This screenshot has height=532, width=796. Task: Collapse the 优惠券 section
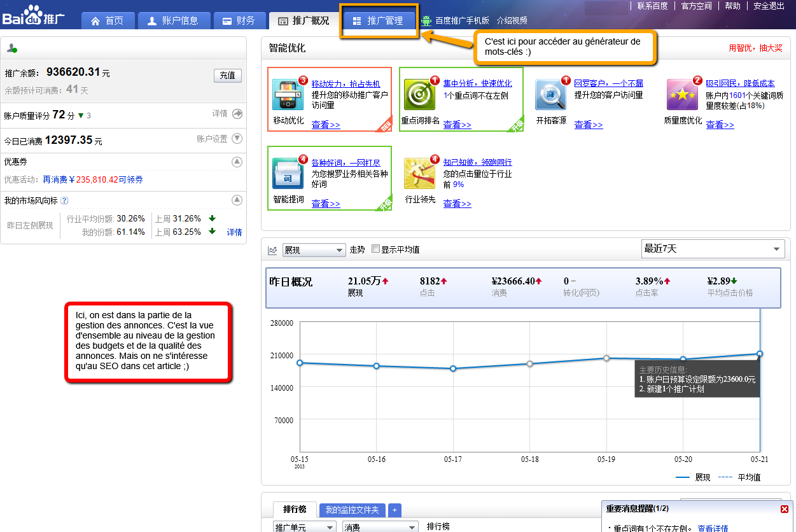(x=237, y=162)
